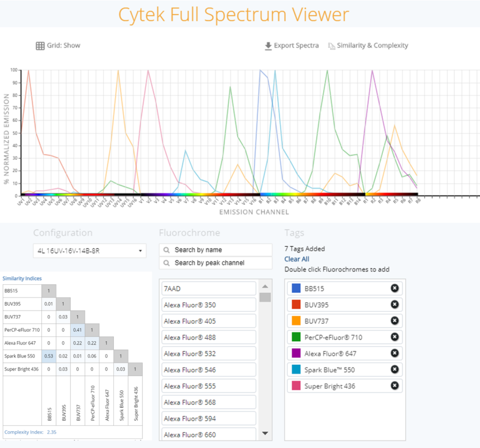The height and width of the screenshot is (448, 480).
Task: Click the Search by name field
Action: click(x=215, y=250)
